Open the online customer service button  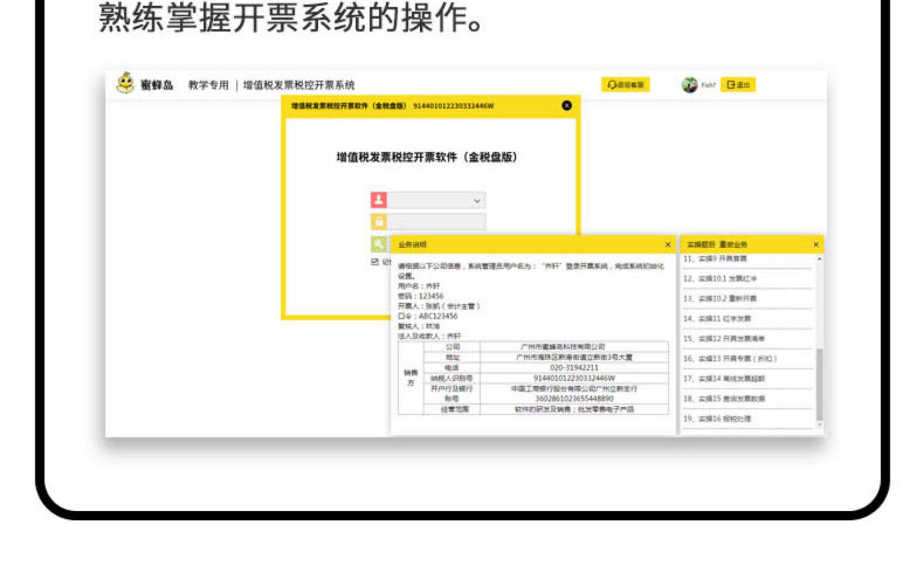tap(625, 84)
